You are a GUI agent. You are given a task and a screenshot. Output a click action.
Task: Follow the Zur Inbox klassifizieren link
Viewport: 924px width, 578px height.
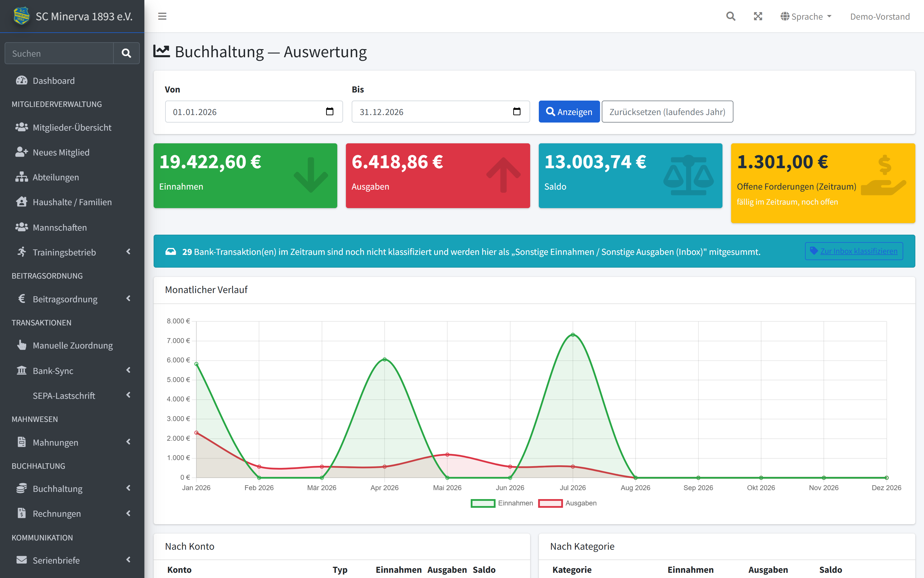(854, 251)
